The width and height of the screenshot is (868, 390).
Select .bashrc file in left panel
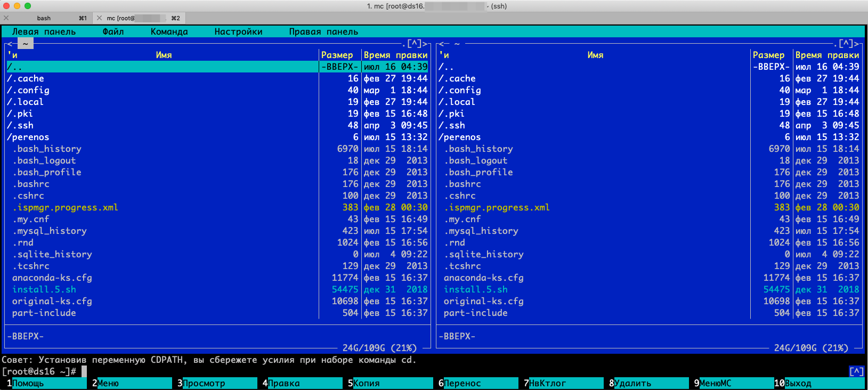[217, 184]
